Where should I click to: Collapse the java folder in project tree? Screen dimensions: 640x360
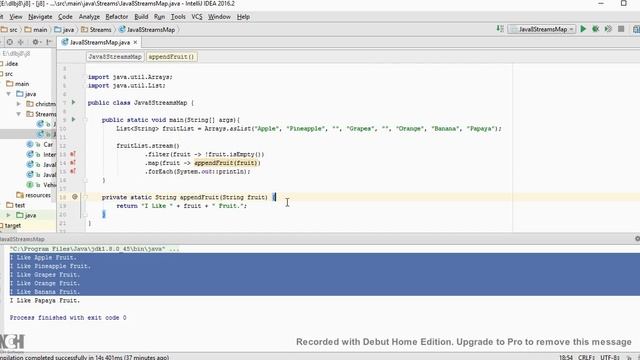[9, 94]
